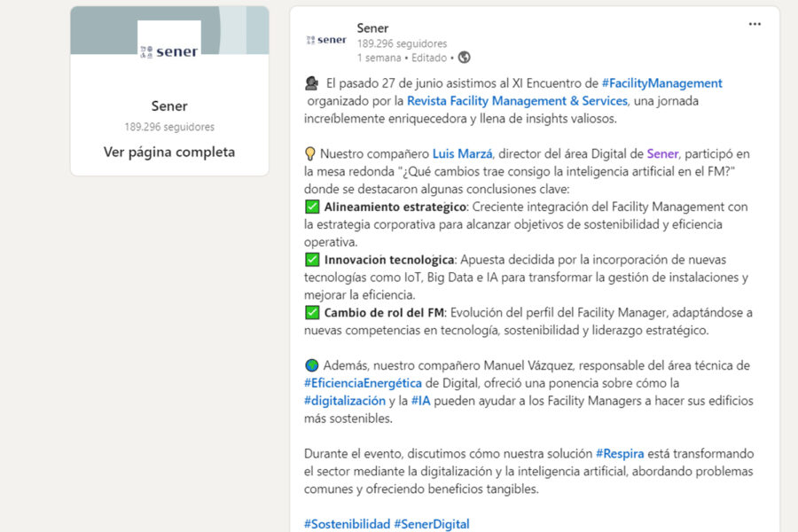Click the light bulb emoji before Nuestro compañero
The image size is (798, 532).
310,153
